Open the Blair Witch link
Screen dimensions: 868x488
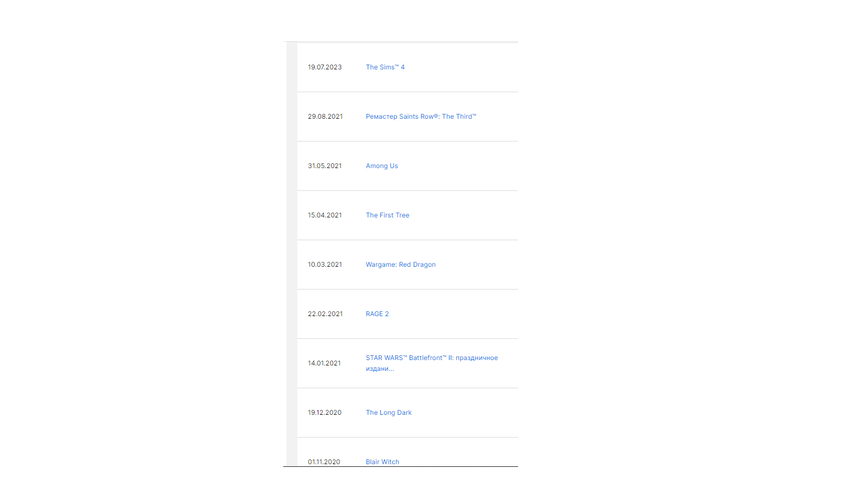pos(382,462)
